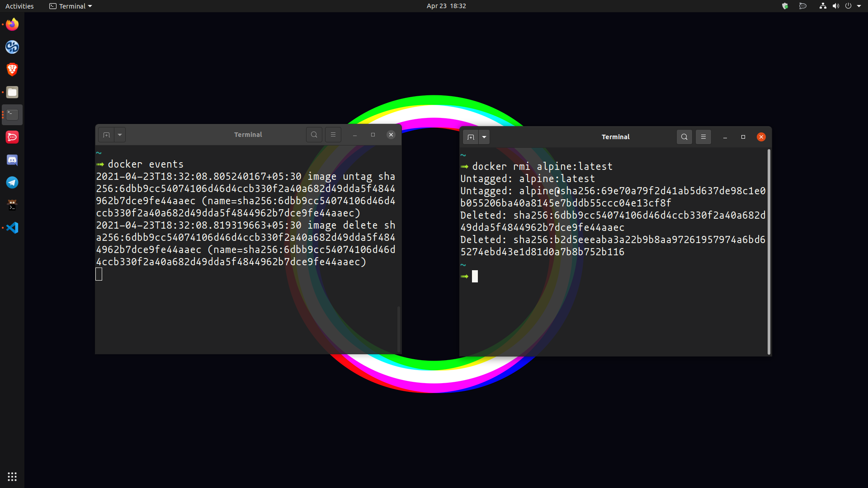
Task: Click search icon in left Terminal
Action: point(314,135)
